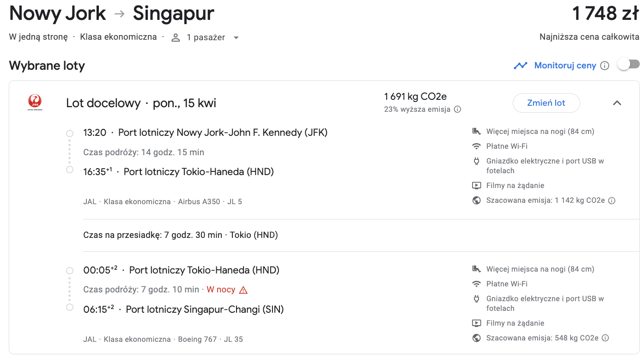Click info icon next to 1 142 kg CO2e
This screenshot has width=643, height=364.
tap(612, 200)
